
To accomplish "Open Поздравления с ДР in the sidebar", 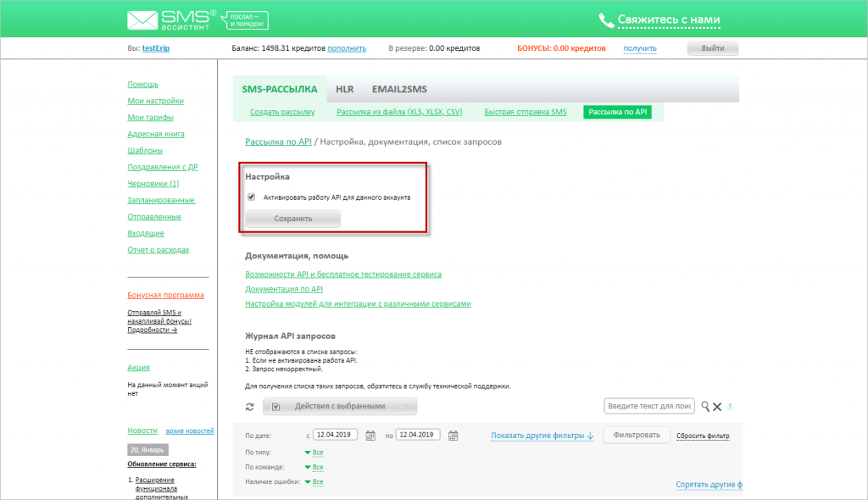I will (163, 167).
